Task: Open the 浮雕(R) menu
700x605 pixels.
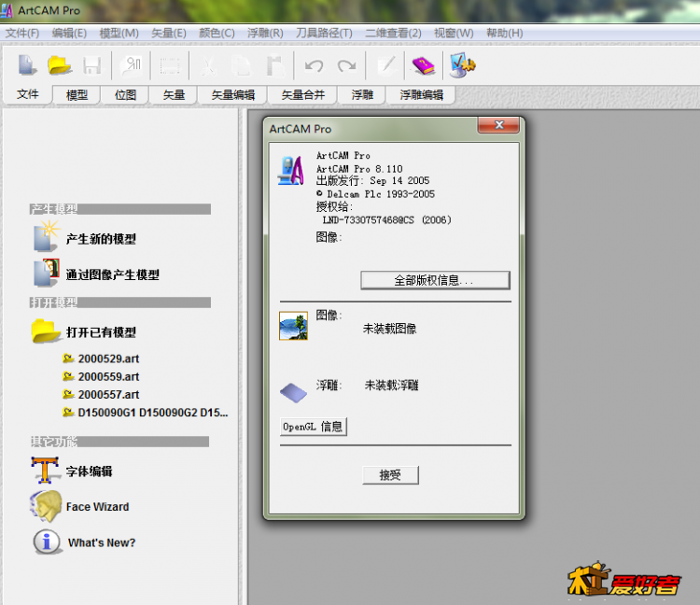Action: (x=265, y=33)
